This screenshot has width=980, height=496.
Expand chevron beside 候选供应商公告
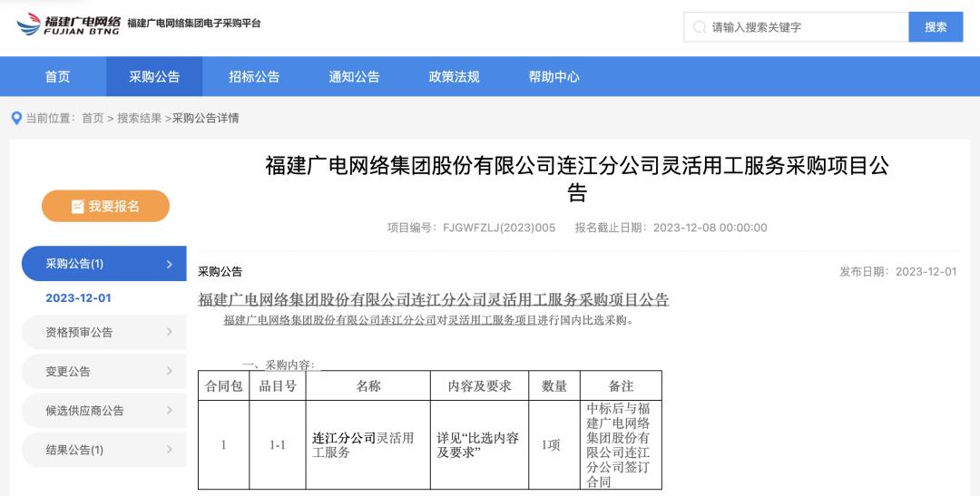170,411
